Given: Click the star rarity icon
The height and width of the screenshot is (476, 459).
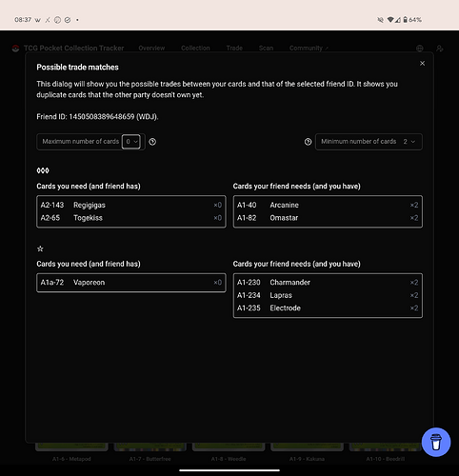Looking at the screenshot, I should (x=40, y=248).
